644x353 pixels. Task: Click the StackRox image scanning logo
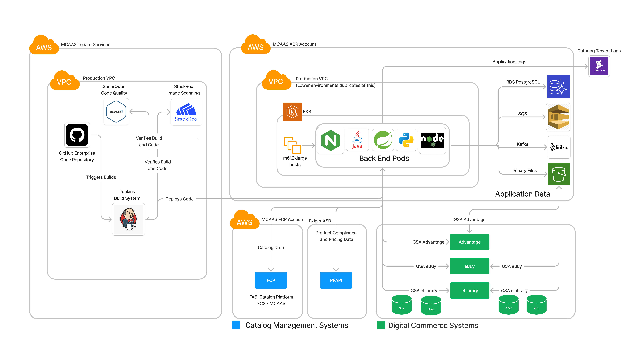pyautogui.click(x=186, y=112)
